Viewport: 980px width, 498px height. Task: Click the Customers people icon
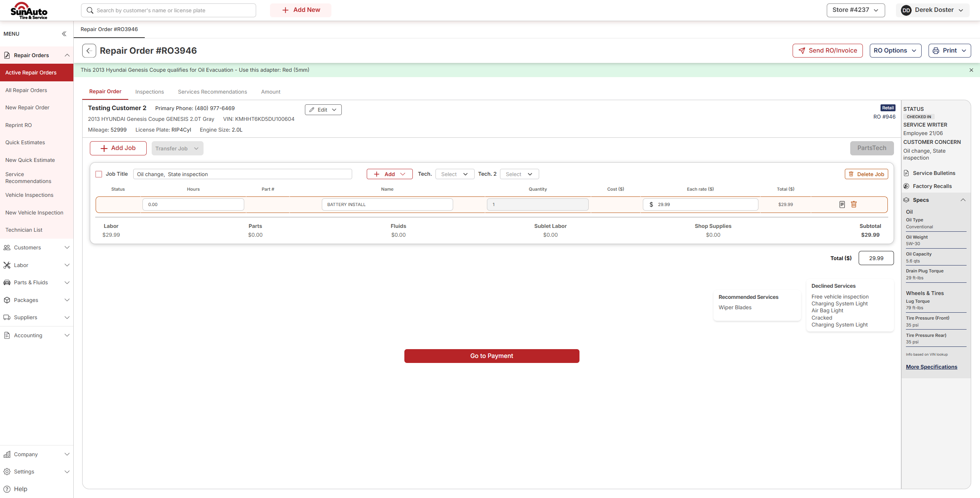pyautogui.click(x=7, y=247)
